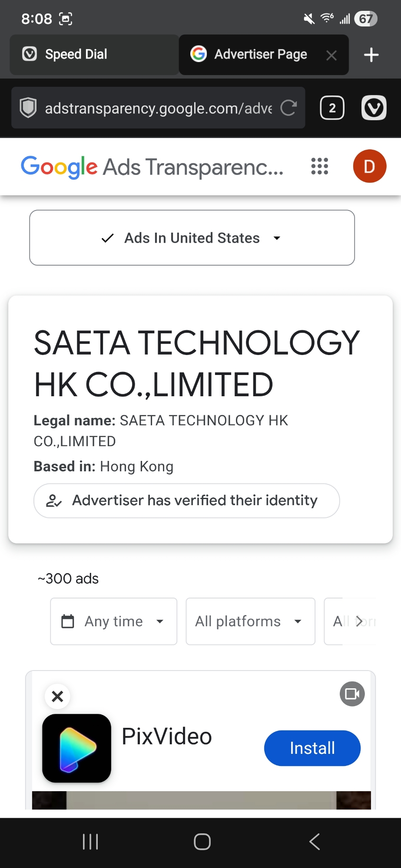Image resolution: width=401 pixels, height=868 pixels.
Task: Close the Advertiser Page tab
Action: point(331,56)
